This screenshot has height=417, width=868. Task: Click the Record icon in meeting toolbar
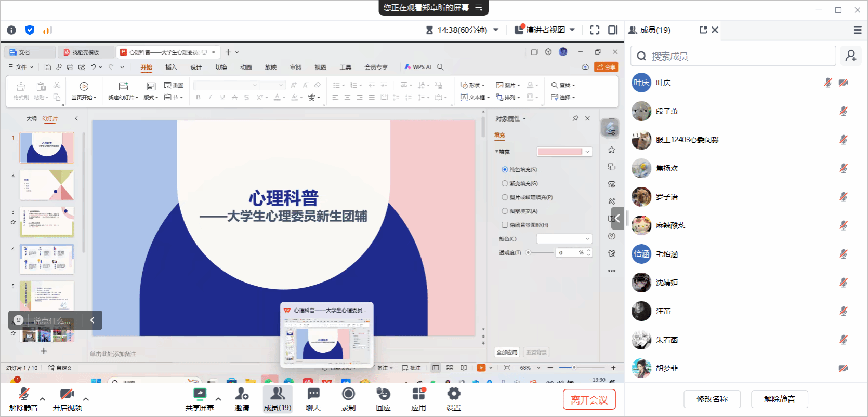(x=348, y=394)
